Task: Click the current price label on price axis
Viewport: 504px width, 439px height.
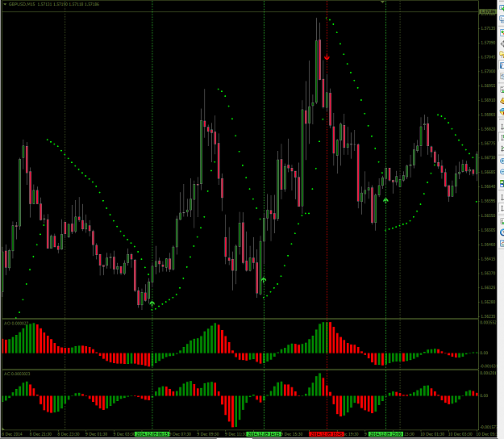Action: [x=488, y=12]
